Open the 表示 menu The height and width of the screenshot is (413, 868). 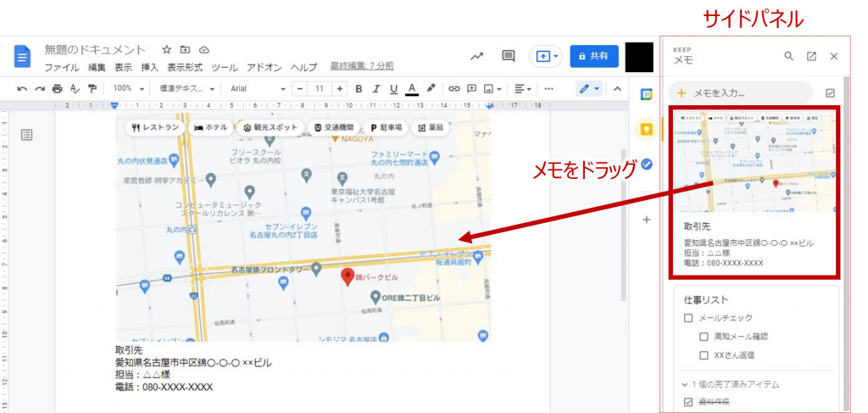pyautogui.click(x=123, y=68)
